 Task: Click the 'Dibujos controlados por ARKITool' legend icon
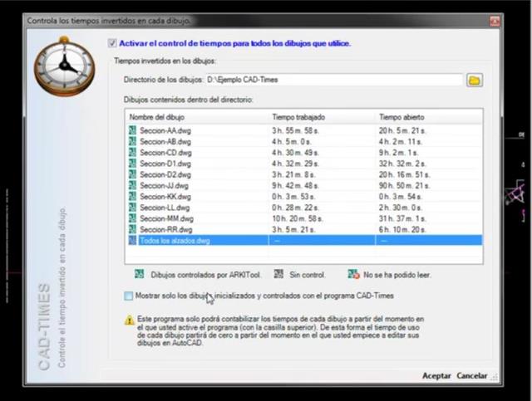click(x=139, y=274)
